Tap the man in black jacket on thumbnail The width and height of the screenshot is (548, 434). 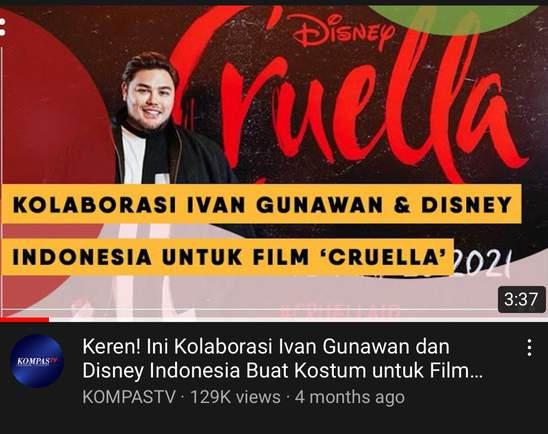tap(164, 119)
